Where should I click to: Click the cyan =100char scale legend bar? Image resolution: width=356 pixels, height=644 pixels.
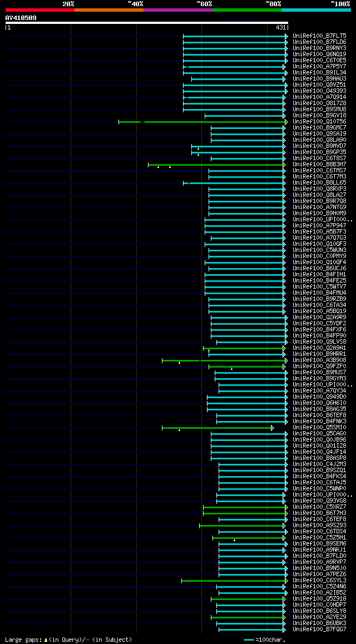(x=249, y=640)
